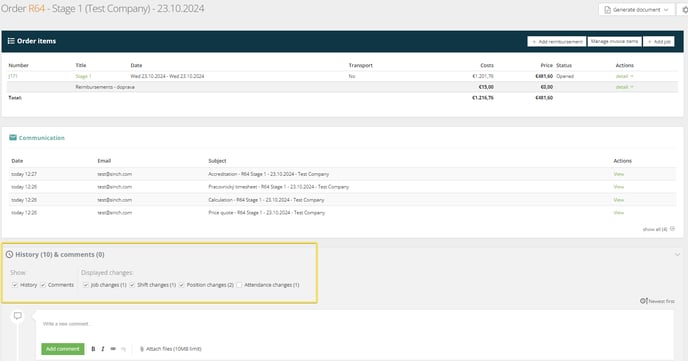Viewport: 688px width, 361px height.
Task: Click the paperclip Attach files icon
Action: 142,349
